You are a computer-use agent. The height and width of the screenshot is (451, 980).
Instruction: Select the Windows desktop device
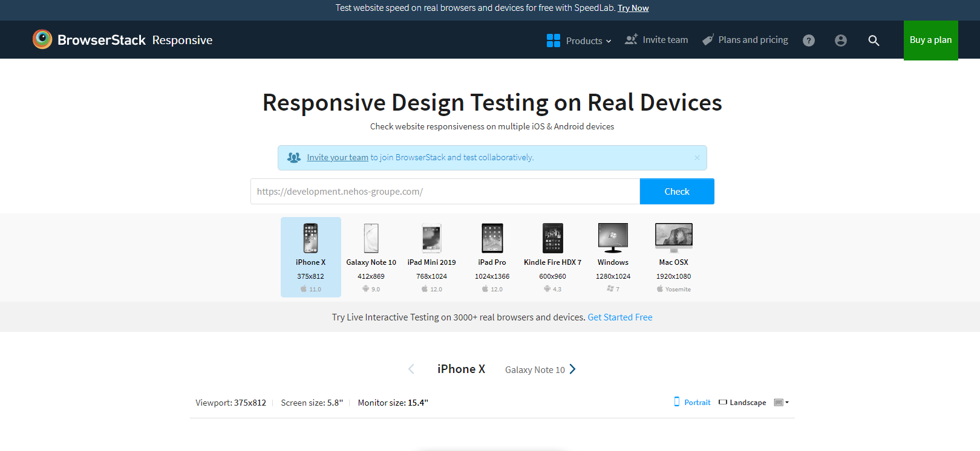(613, 257)
